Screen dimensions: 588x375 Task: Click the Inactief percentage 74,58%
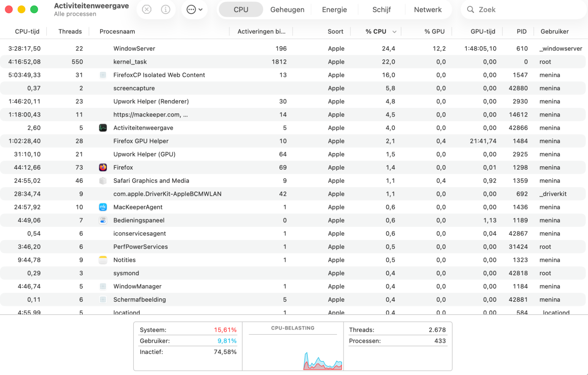[225, 352]
